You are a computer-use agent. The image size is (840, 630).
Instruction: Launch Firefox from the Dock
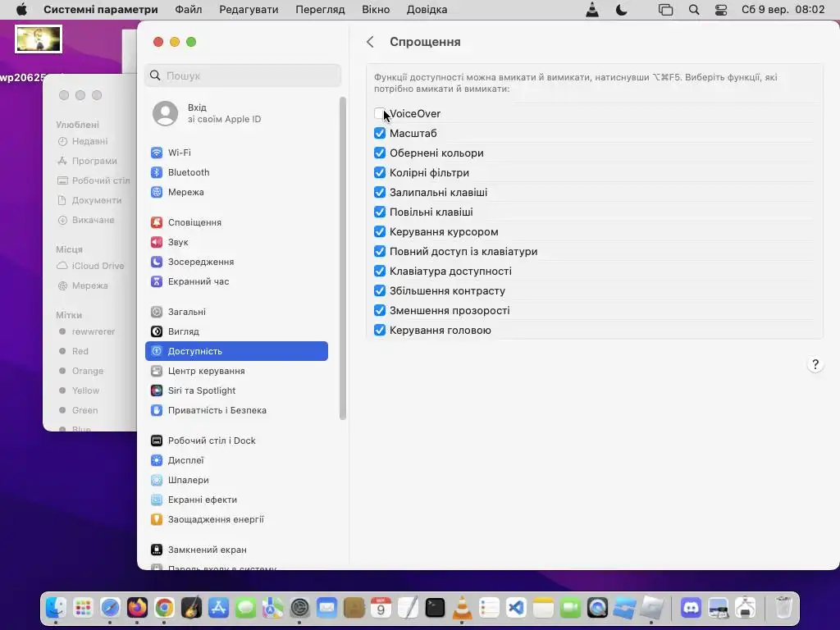(137, 608)
